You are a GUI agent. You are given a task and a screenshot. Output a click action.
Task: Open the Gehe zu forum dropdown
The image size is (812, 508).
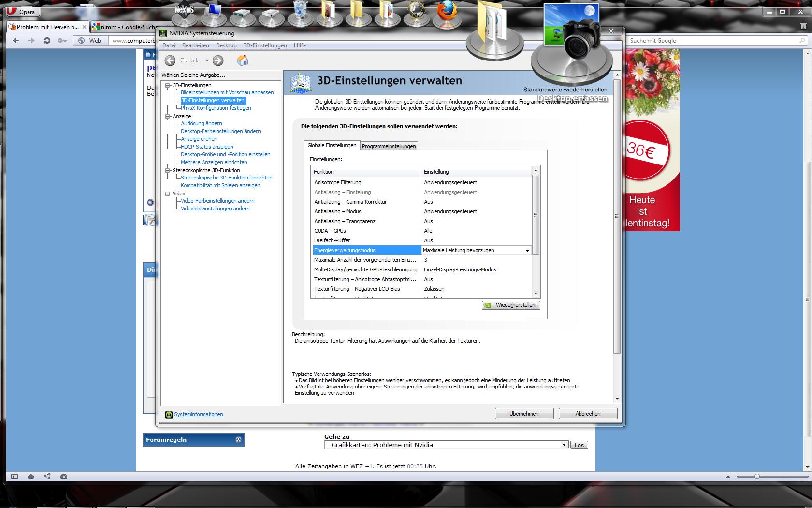click(x=447, y=445)
